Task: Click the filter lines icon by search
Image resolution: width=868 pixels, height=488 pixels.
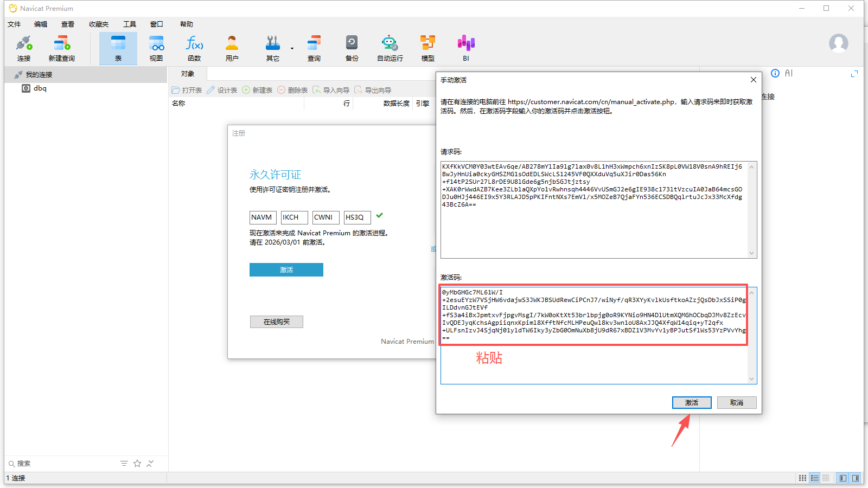Action: tap(124, 463)
